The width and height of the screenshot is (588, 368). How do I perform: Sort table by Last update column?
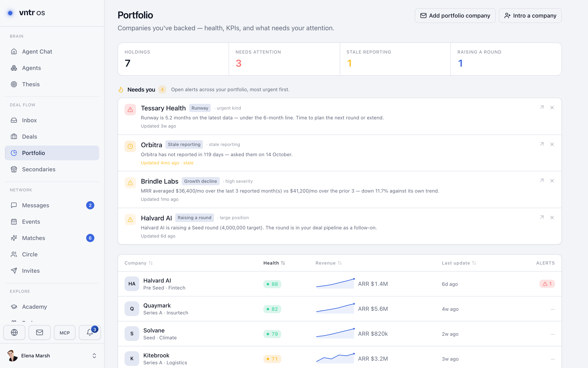pyautogui.click(x=459, y=263)
